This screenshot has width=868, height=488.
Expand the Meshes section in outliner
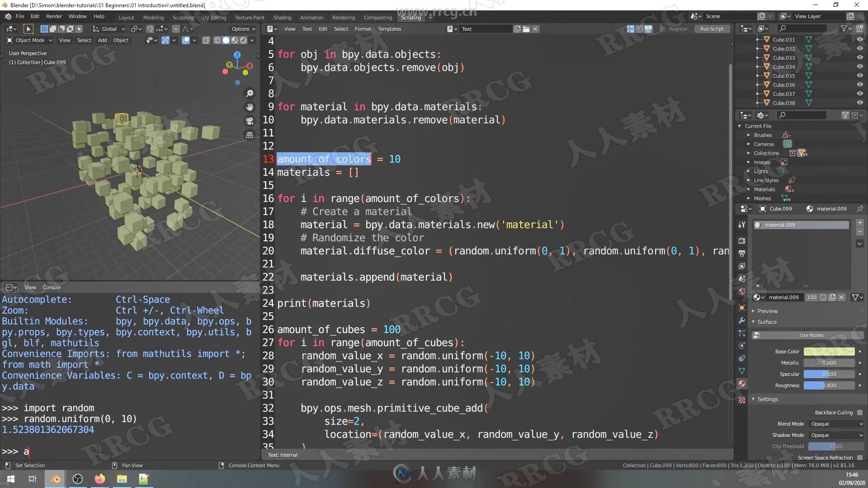[750, 197]
